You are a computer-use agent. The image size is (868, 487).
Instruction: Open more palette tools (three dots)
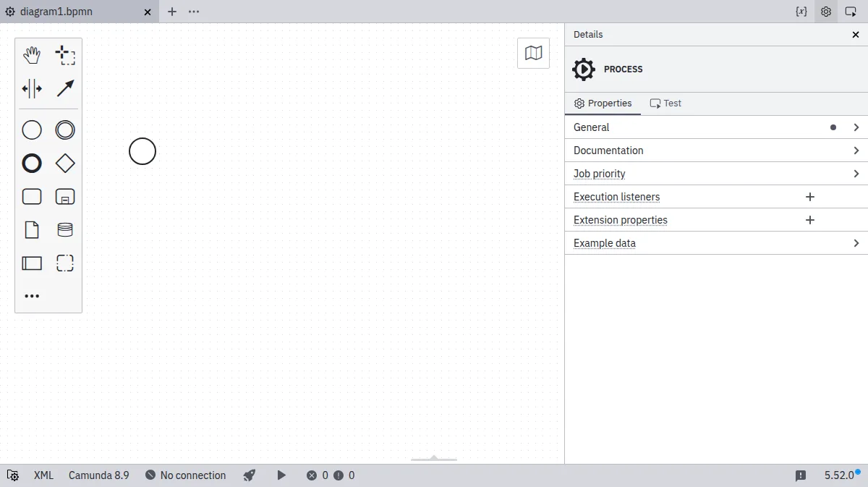pos(32,296)
